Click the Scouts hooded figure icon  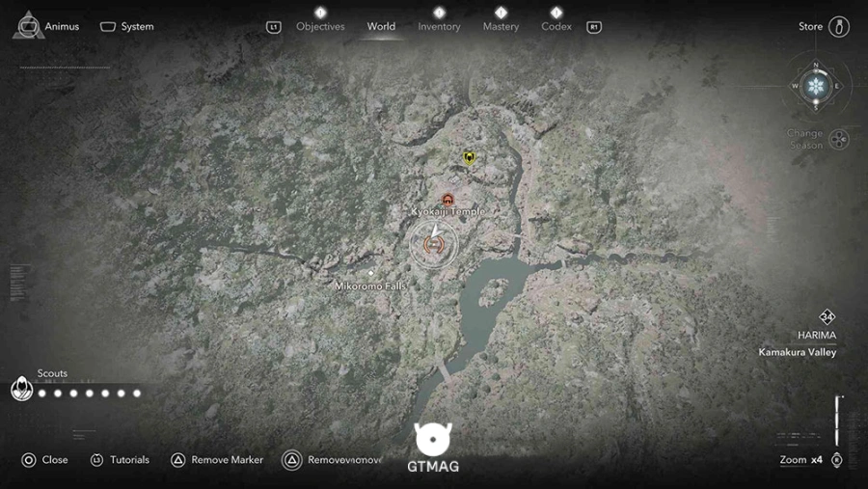click(21, 388)
